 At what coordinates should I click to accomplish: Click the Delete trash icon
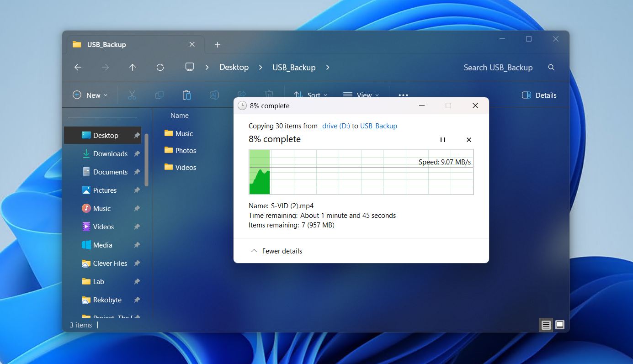click(269, 95)
